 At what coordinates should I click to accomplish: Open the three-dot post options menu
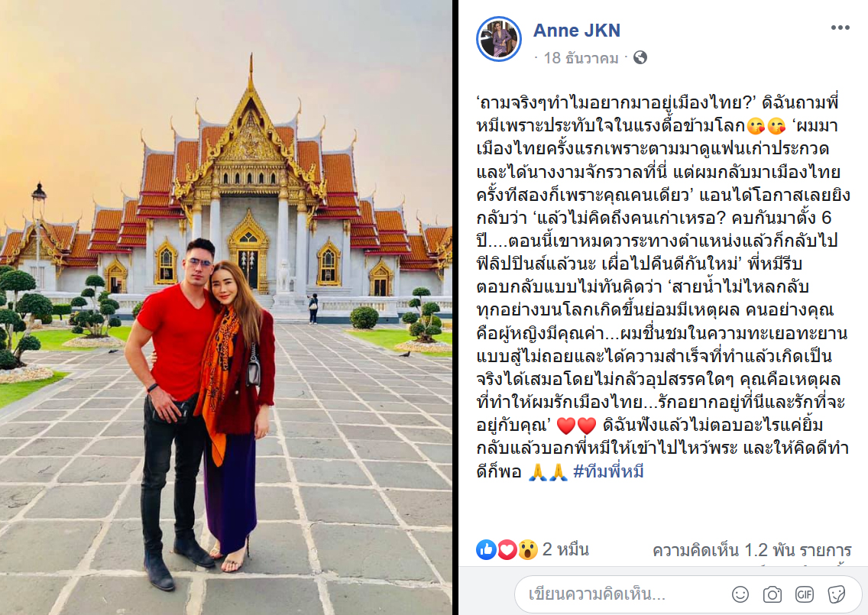(839, 28)
